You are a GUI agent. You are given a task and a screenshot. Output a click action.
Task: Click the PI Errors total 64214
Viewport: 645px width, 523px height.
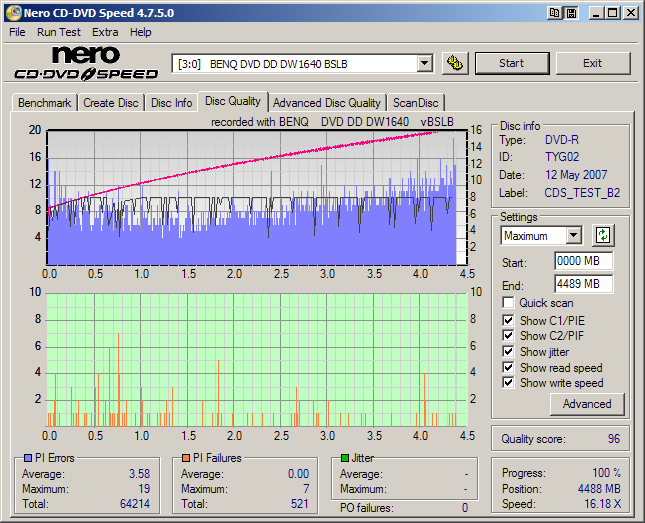click(135, 504)
